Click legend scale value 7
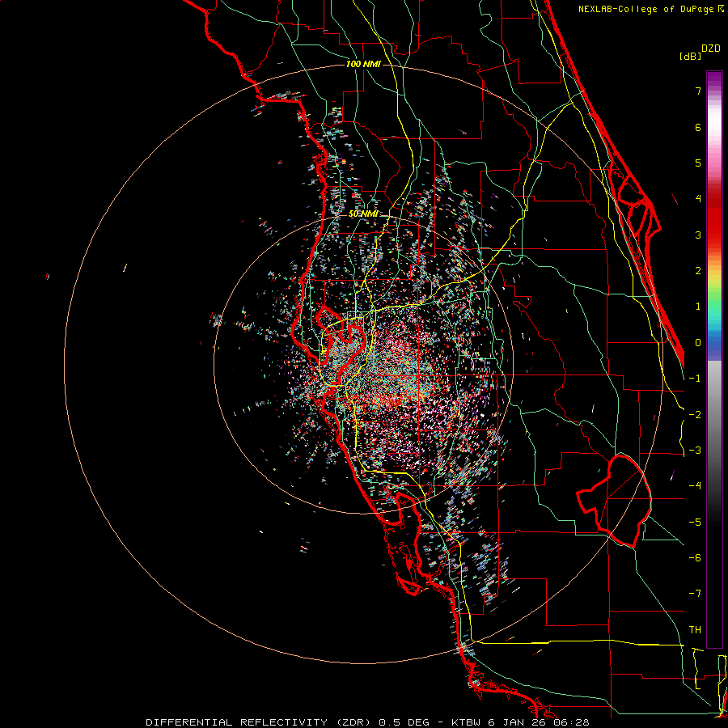 tap(698, 91)
